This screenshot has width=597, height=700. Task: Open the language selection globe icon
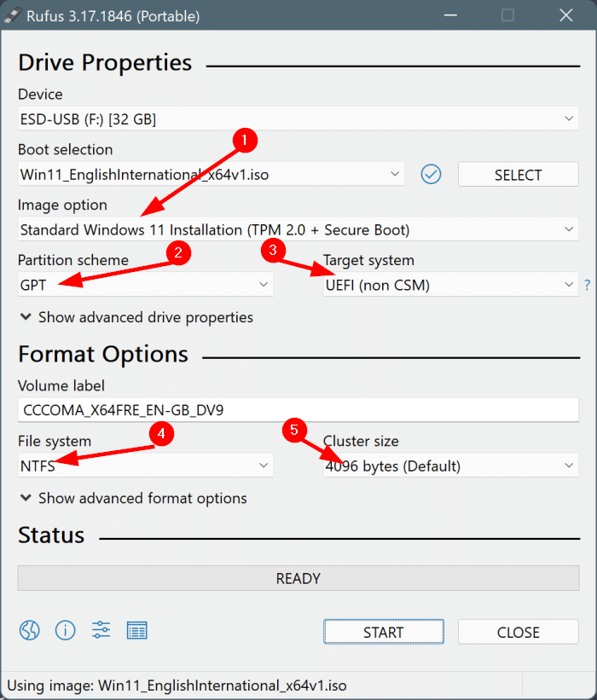tap(30, 630)
